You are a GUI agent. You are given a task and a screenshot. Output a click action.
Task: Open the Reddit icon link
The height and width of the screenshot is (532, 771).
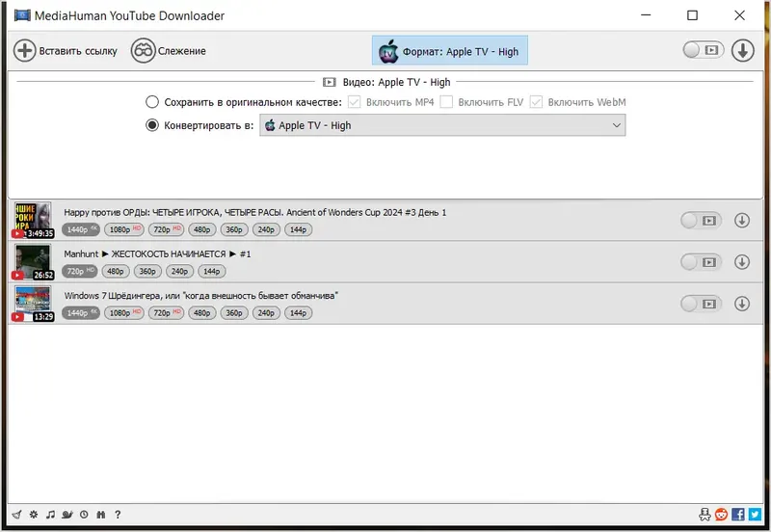coord(721,515)
